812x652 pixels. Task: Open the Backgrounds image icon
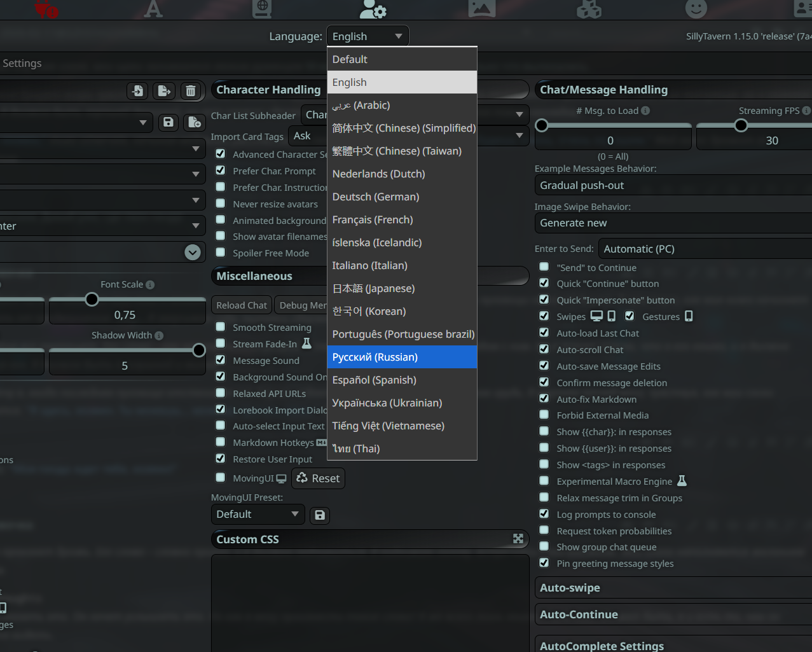point(482,8)
